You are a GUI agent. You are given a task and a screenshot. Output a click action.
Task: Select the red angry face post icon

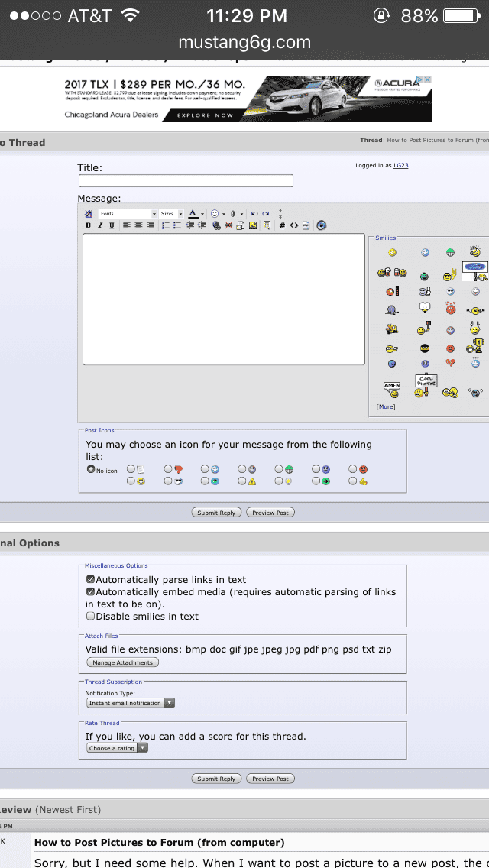352,469
